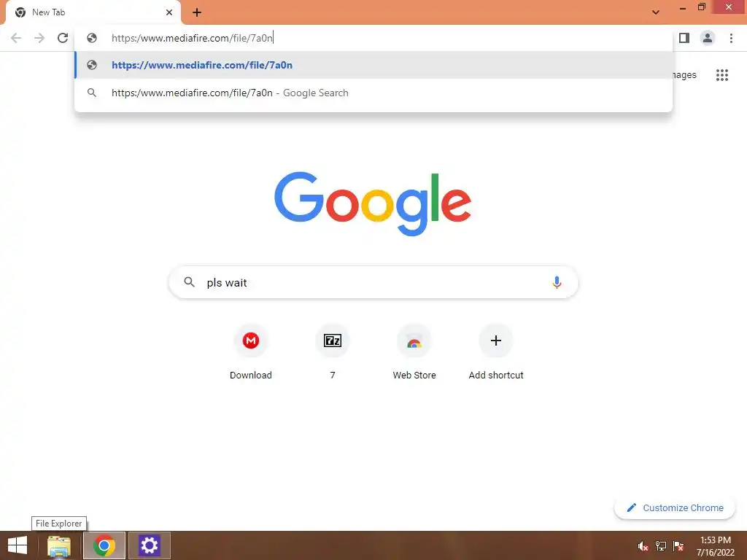Open new tab with plus button
Screen dimensions: 747x560
[197, 12]
